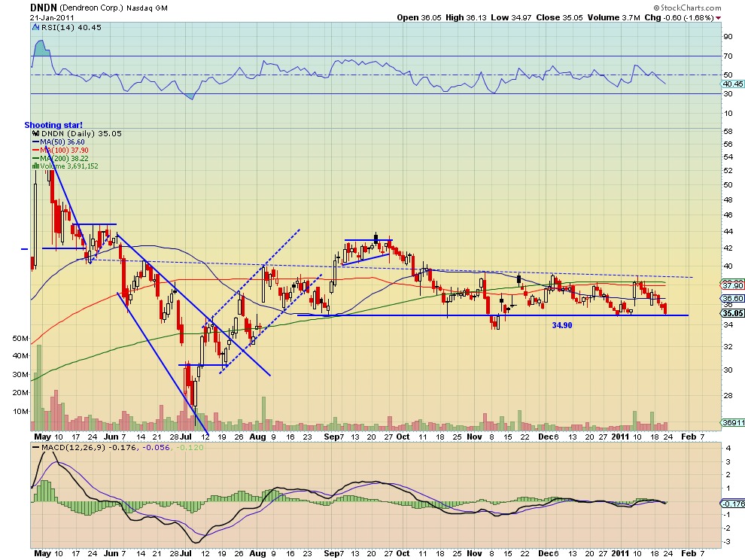Click the 28 label on price axis
The image size is (745, 560).
tap(728, 395)
